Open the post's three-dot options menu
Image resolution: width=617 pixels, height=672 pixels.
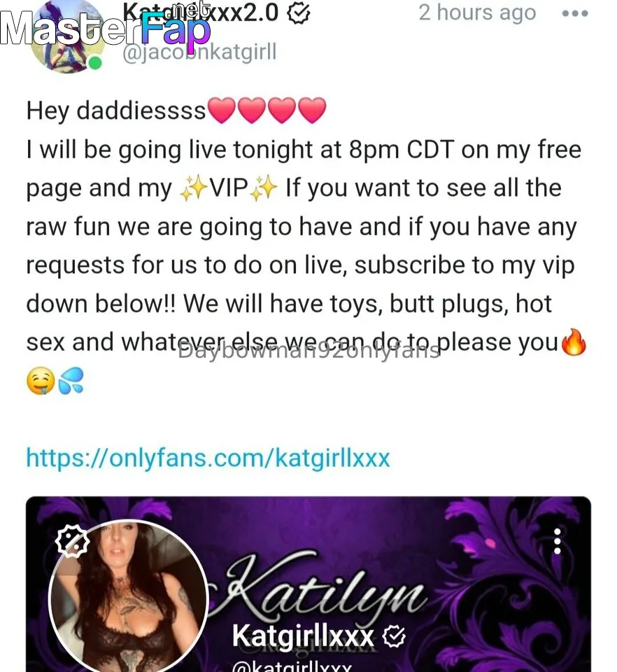point(574,14)
